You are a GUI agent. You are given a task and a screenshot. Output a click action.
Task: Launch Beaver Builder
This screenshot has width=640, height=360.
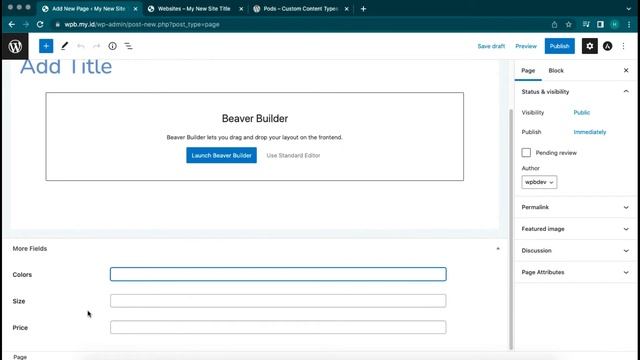pos(221,155)
